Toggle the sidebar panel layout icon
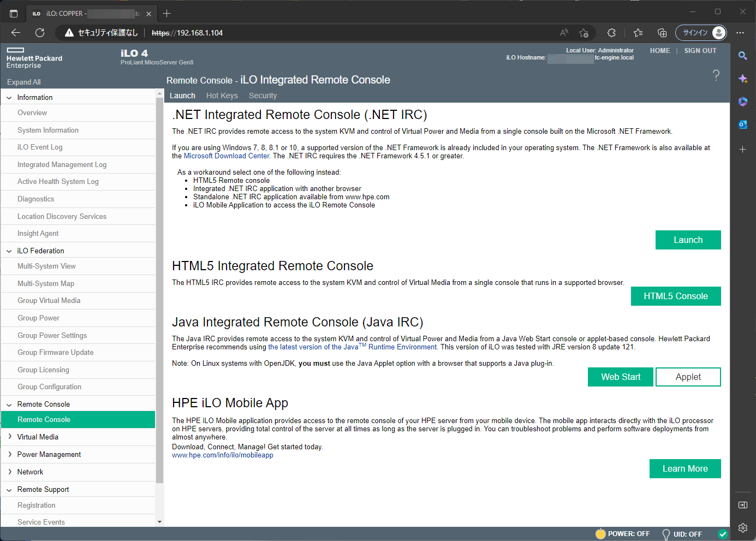 point(743,505)
